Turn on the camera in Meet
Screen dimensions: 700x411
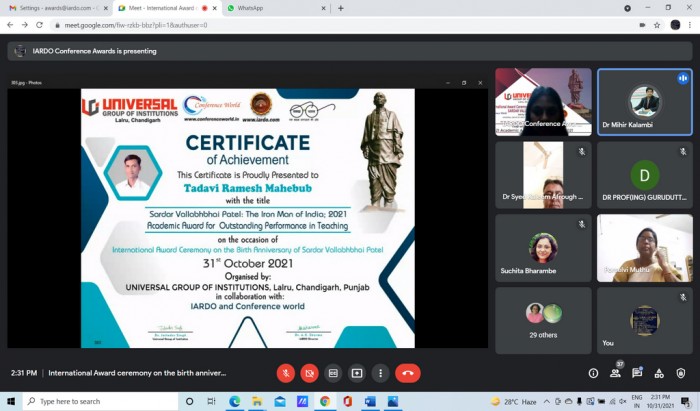[x=309, y=373]
